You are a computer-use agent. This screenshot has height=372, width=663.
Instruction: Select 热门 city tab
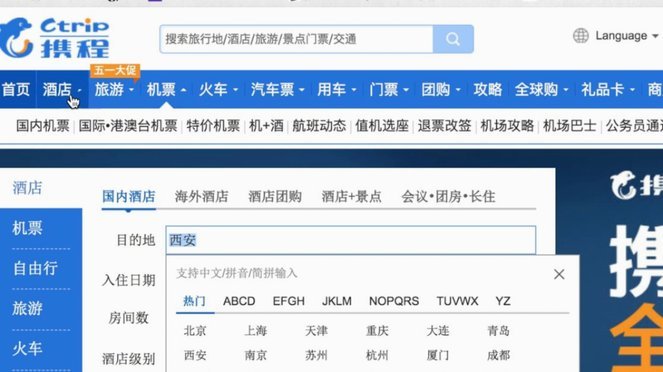pos(195,301)
